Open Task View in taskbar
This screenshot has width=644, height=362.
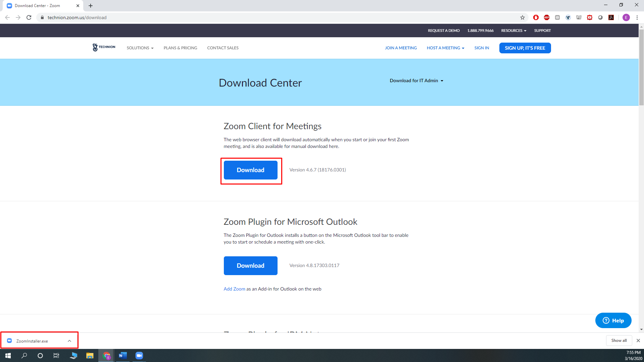click(56, 355)
